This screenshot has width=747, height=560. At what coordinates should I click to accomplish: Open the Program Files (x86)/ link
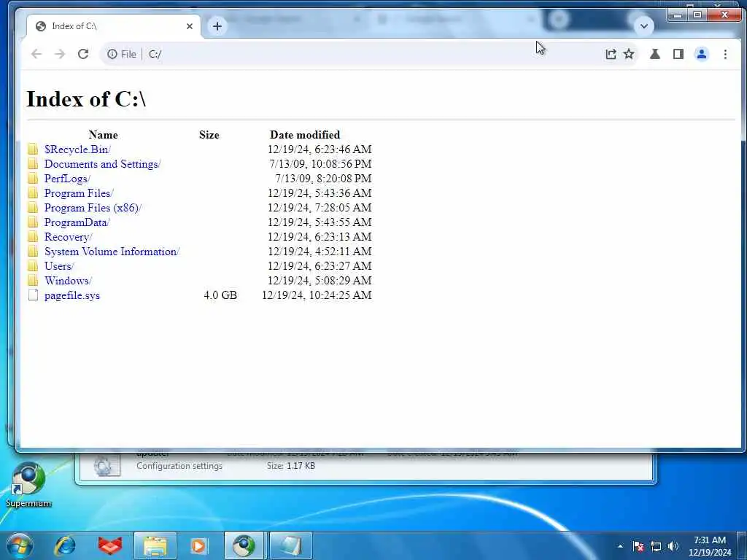[x=93, y=208]
